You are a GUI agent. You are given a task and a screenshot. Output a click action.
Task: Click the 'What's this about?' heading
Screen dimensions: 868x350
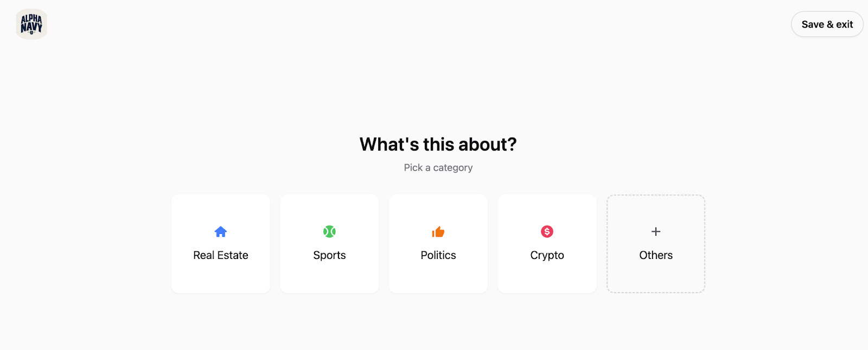[x=438, y=144]
